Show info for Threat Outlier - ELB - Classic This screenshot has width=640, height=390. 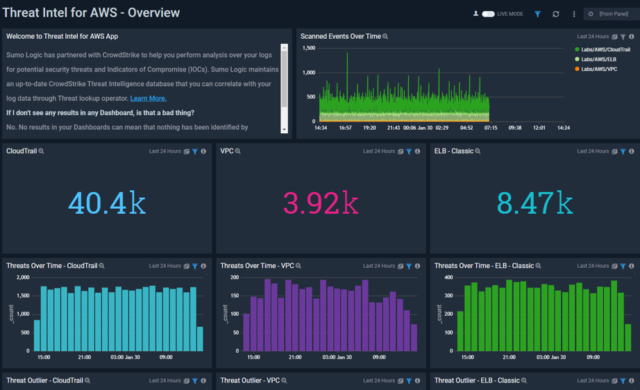631,381
